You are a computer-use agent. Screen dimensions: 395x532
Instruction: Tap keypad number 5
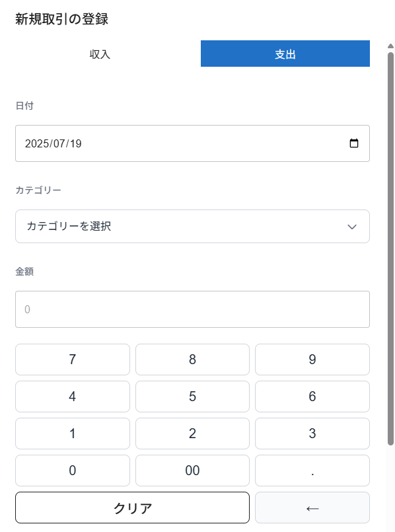point(192,397)
